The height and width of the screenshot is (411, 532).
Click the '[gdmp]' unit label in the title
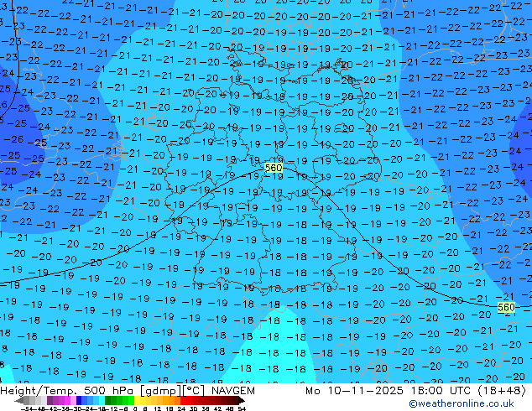click(x=161, y=391)
